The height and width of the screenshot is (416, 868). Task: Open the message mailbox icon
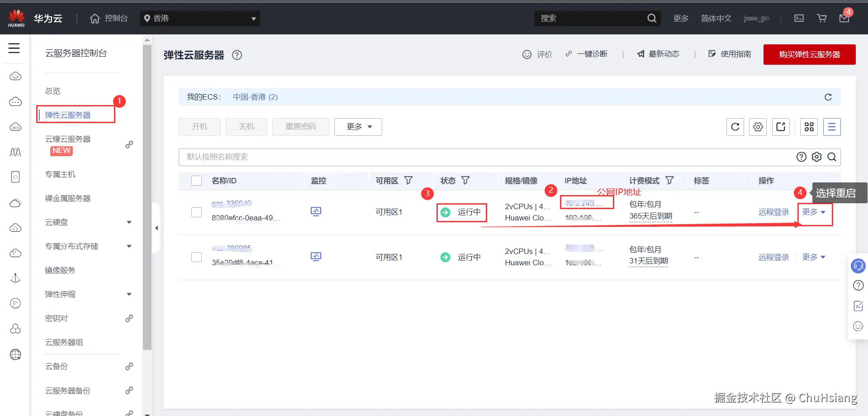tap(844, 18)
